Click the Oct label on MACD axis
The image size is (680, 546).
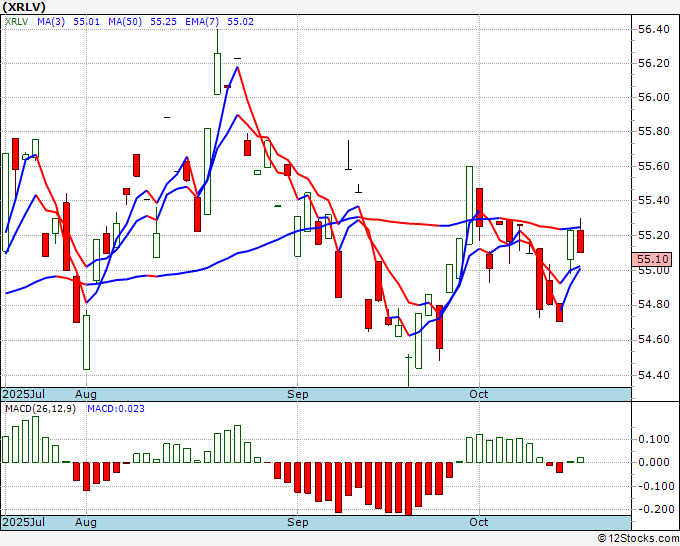coord(479,522)
